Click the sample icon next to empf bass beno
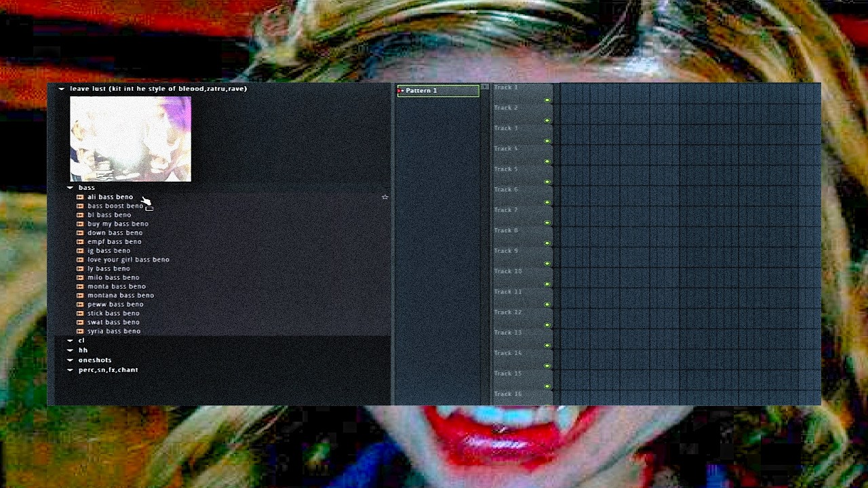The width and height of the screenshot is (868, 488). tap(80, 242)
